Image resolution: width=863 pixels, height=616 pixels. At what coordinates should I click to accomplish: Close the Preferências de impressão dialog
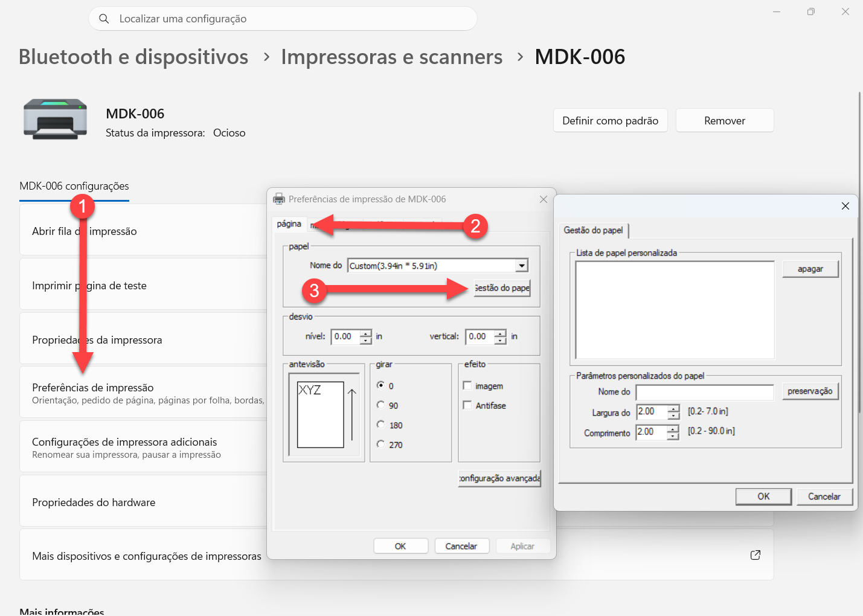point(544,199)
